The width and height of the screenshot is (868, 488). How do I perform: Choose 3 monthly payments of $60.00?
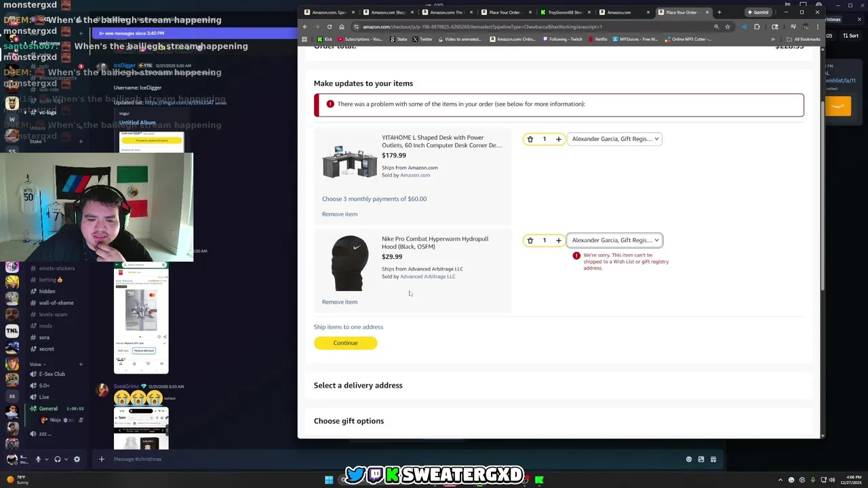374,199
